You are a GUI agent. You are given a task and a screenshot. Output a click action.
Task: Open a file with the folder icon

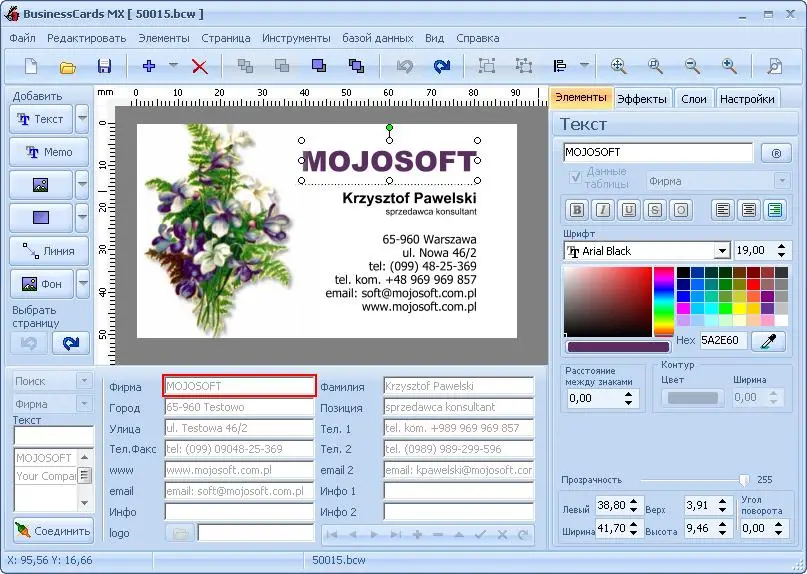(67, 66)
